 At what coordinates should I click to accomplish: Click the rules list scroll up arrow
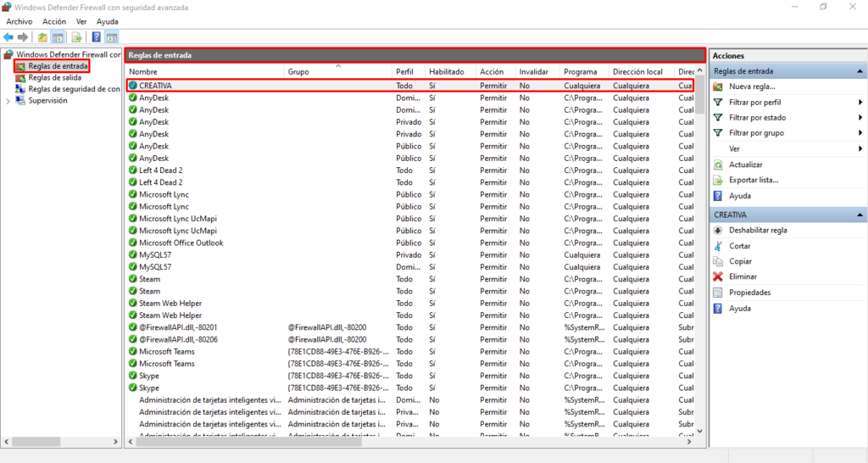699,70
